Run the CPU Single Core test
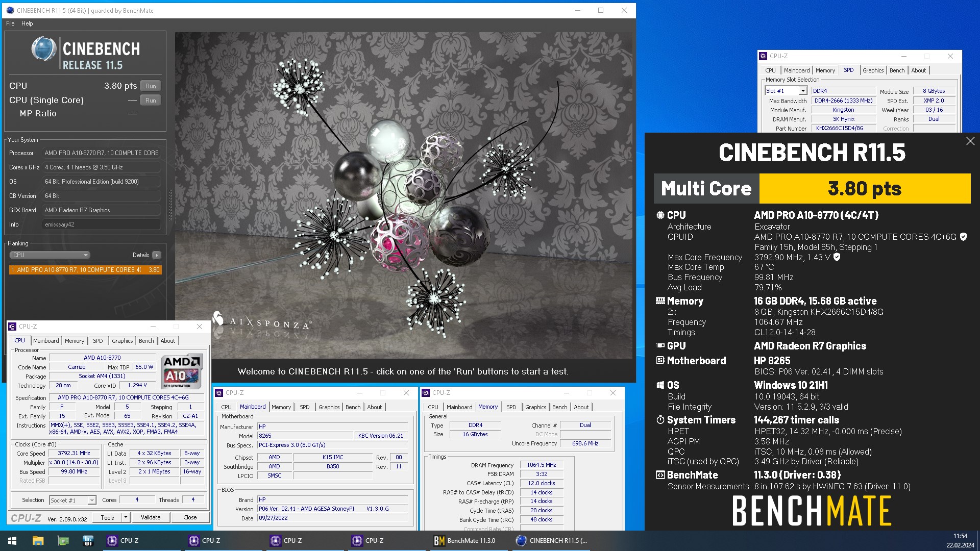The width and height of the screenshot is (980, 551). coord(151,101)
